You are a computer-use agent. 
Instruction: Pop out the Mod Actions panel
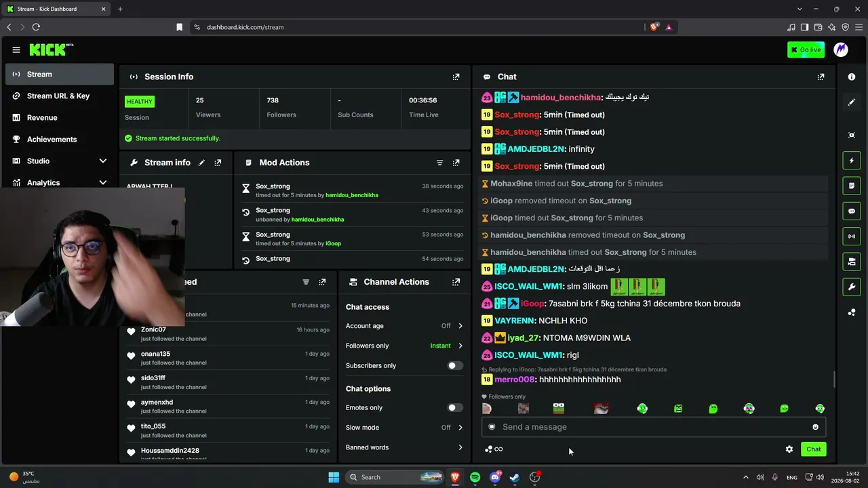pyautogui.click(x=456, y=163)
